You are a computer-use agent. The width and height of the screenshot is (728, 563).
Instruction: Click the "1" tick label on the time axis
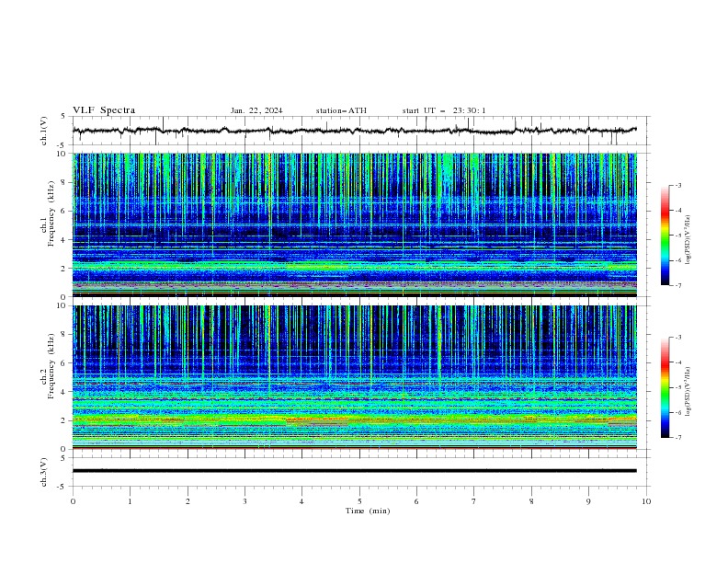pos(130,501)
